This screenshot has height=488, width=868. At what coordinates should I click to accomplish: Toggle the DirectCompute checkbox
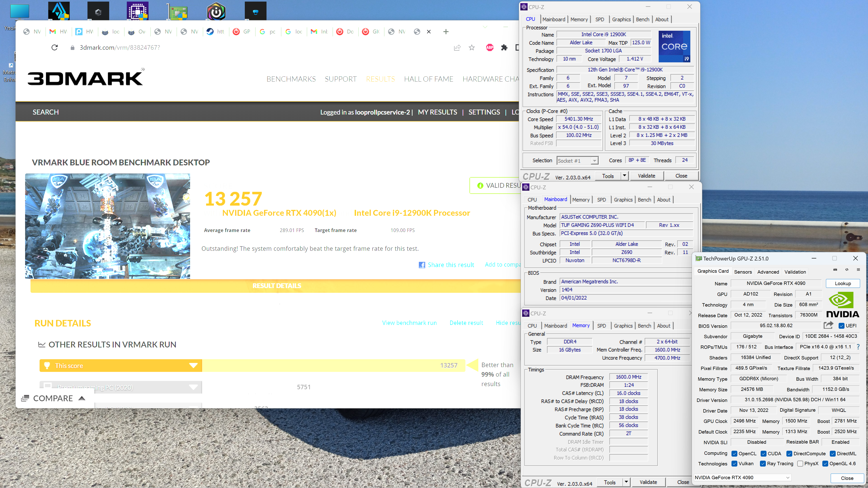pos(789,454)
